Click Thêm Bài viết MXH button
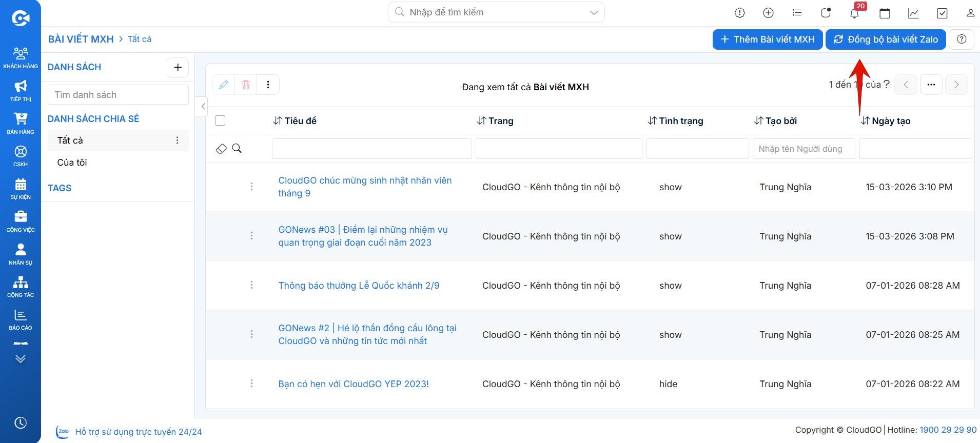The height and width of the screenshot is (443, 980). [x=768, y=39]
